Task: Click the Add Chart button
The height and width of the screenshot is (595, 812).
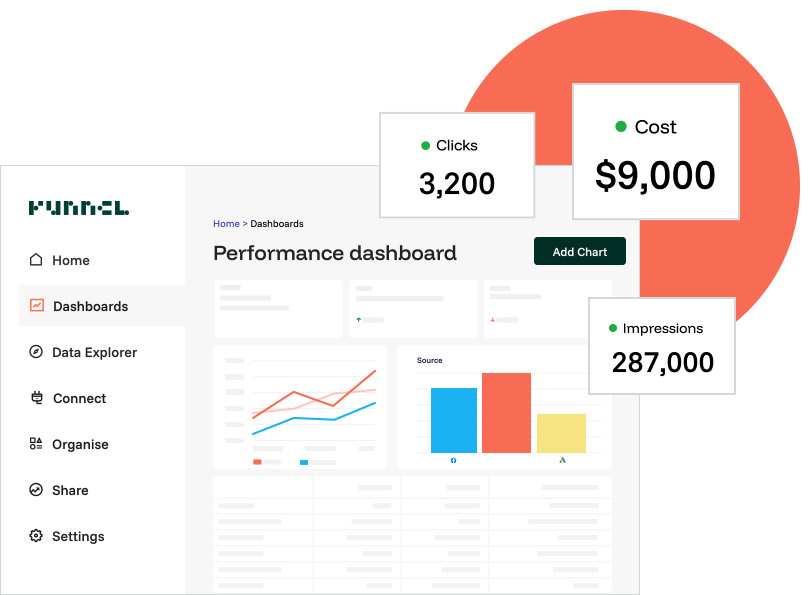Action: pos(579,251)
